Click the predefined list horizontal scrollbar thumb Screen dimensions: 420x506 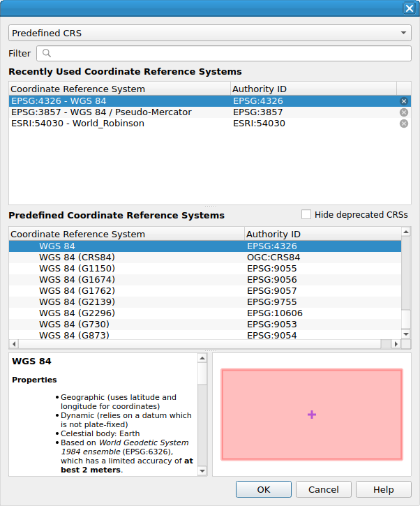(x=200, y=344)
